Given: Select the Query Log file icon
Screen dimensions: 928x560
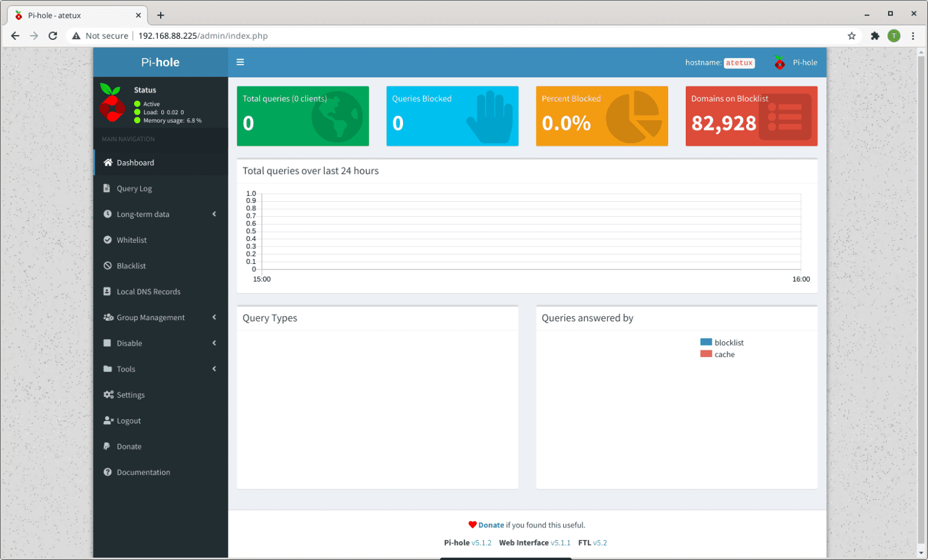Looking at the screenshot, I should [108, 188].
